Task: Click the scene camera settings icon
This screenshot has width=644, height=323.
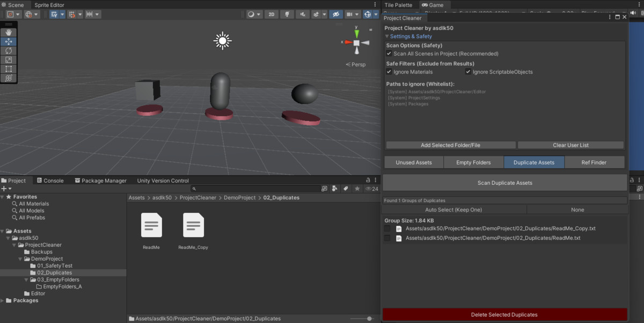Action: [x=352, y=15]
